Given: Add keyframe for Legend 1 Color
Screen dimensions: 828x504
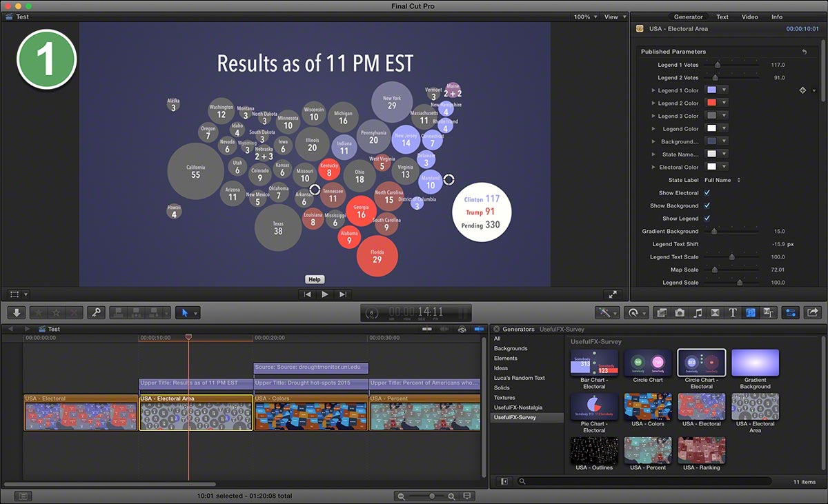Looking at the screenshot, I should (x=802, y=90).
